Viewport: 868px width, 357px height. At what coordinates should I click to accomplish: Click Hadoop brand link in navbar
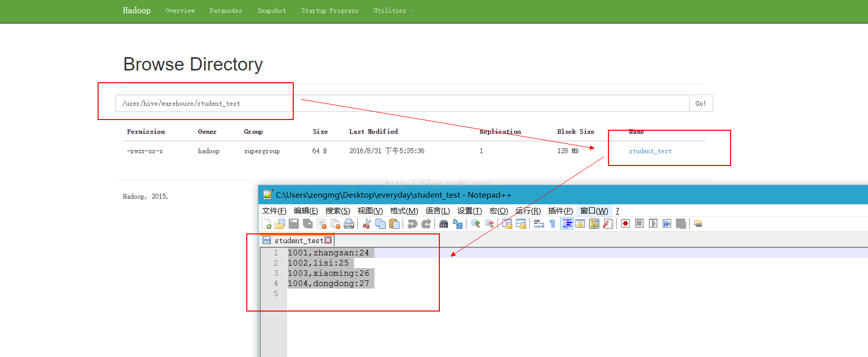coord(136,11)
